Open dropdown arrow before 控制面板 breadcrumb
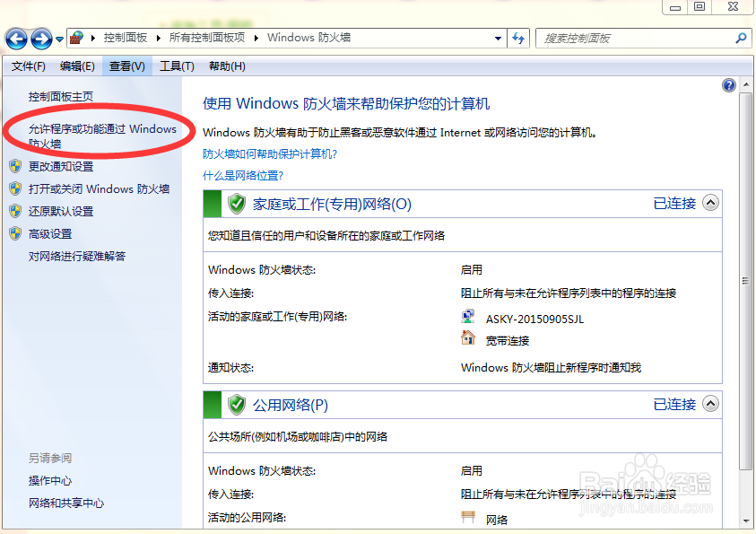756x534 pixels. (x=92, y=38)
